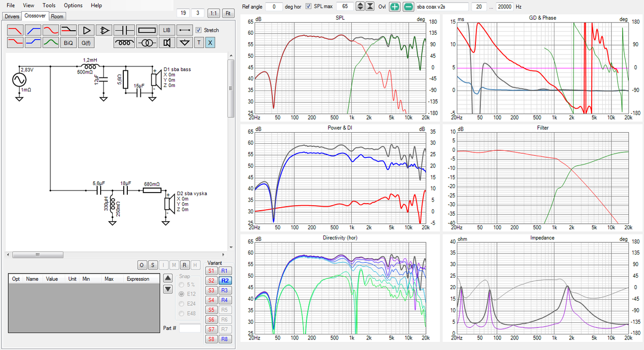
Task: Switch to the Drivers tab
Action: (x=12, y=16)
